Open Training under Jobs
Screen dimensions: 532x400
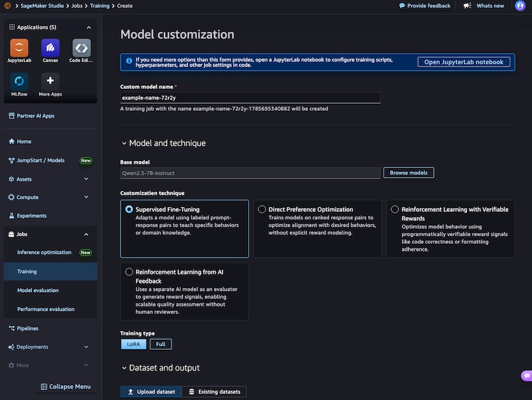click(50, 272)
